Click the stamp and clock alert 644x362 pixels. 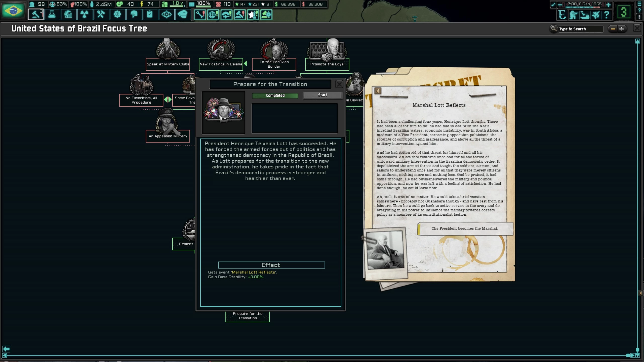tap(266, 15)
